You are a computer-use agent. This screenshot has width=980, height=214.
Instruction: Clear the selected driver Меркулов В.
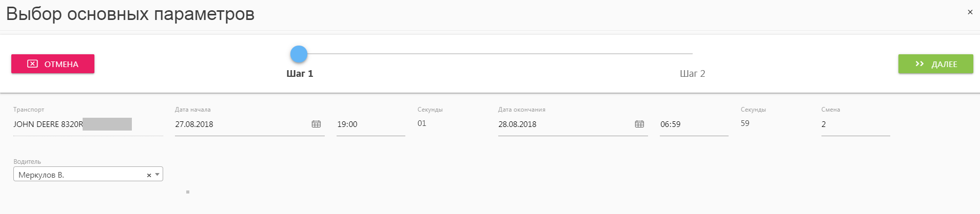tap(149, 175)
